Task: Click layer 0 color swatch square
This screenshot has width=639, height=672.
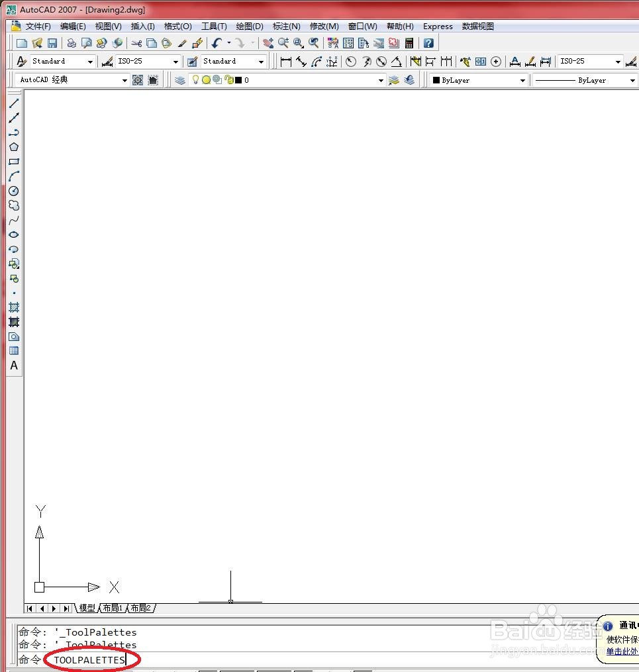Action: (x=238, y=80)
